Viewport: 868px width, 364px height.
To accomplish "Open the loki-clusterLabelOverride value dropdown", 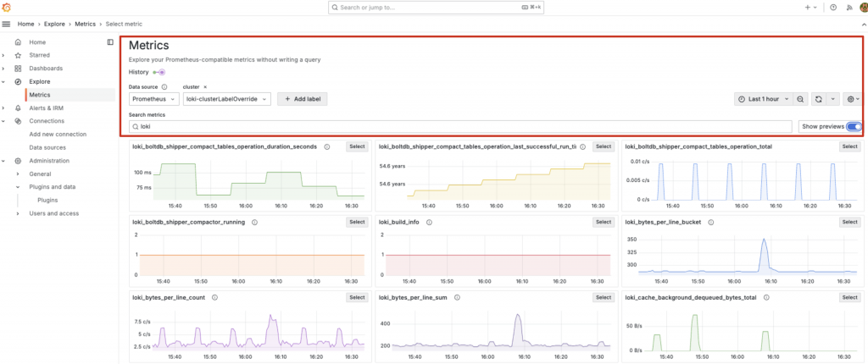I will [x=227, y=99].
